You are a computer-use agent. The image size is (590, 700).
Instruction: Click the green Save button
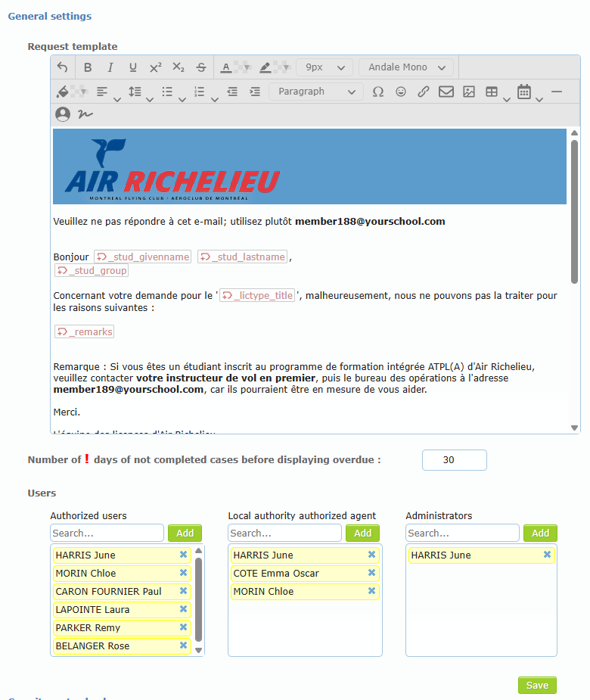(x=537, y=686)
